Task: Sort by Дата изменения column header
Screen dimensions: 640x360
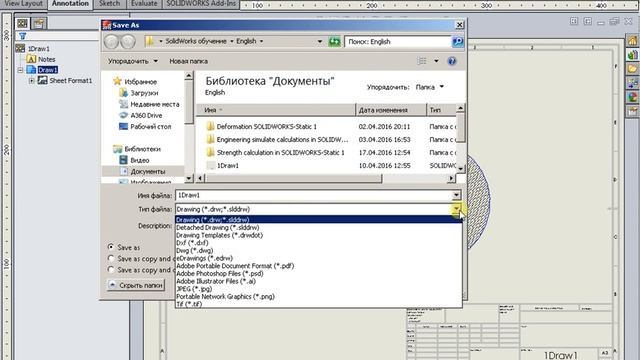Action: 391,110
